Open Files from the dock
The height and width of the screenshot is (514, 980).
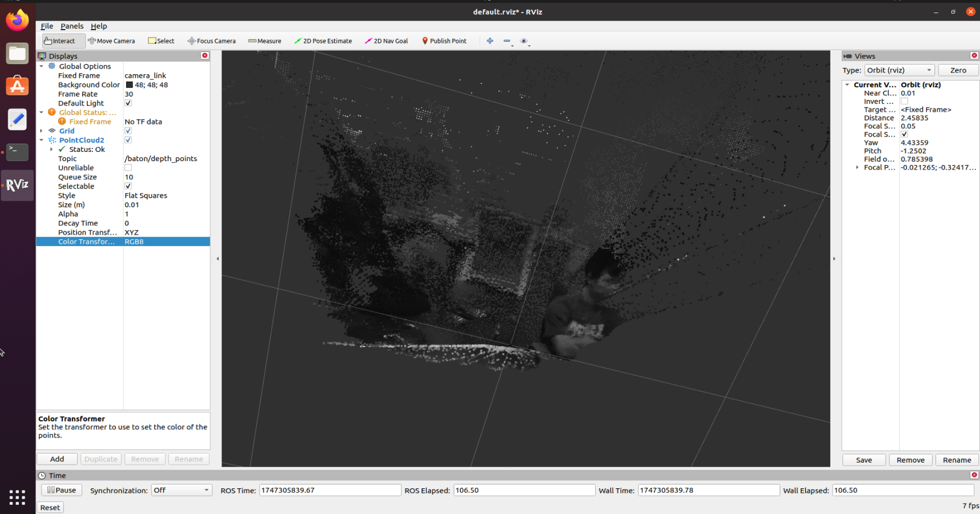(17, 54)
